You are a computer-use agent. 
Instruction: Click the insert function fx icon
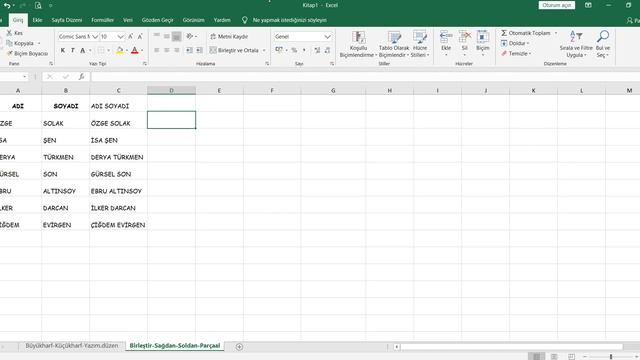click(82, 77)
